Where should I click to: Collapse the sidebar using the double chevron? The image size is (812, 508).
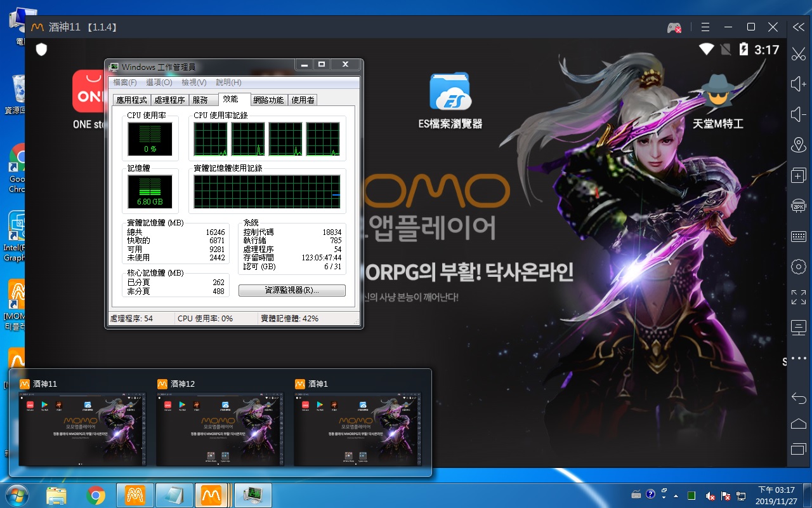tap(798, 27)
